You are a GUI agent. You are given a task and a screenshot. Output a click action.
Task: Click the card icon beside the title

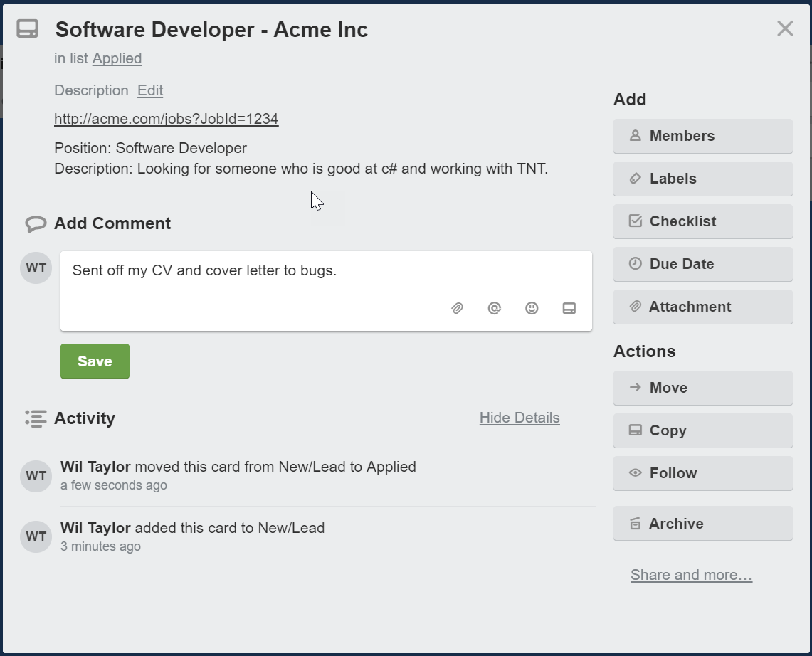click(x=28, y=29)
